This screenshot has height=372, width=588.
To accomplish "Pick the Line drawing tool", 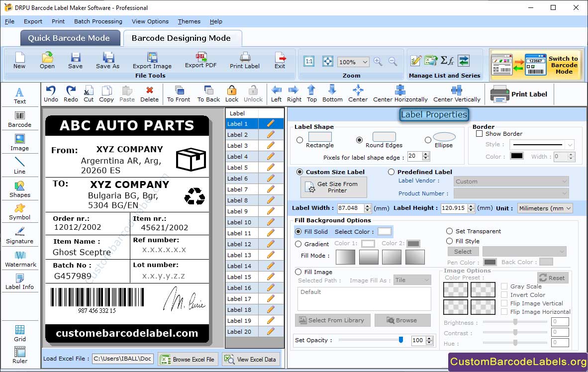I will 19,166.
